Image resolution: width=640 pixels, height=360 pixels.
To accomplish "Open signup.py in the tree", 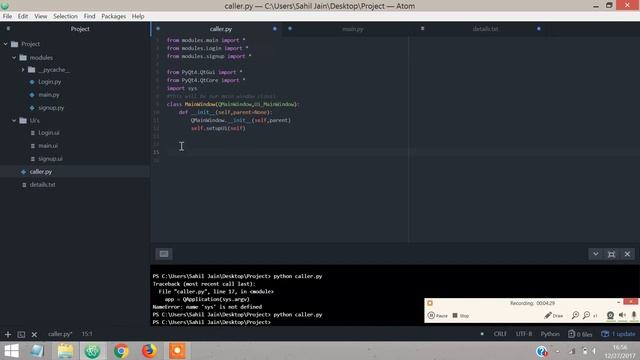I will tap(51, 108).
